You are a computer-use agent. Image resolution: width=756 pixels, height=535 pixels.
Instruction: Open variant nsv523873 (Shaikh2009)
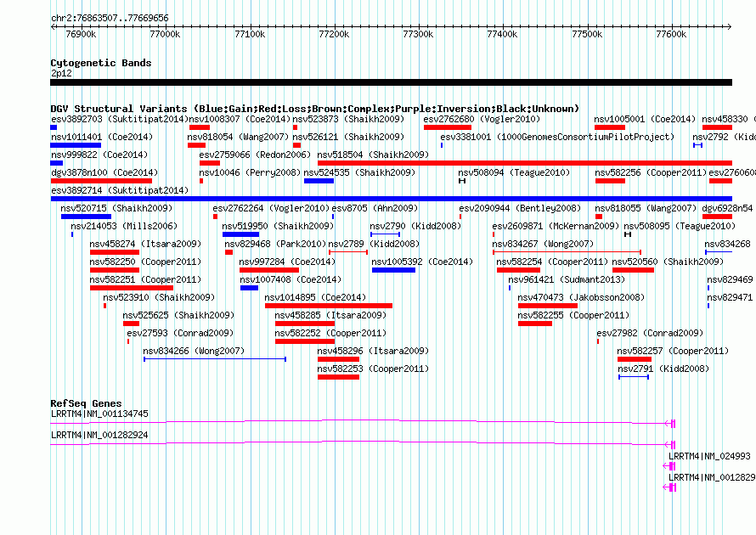click(348, 119)
